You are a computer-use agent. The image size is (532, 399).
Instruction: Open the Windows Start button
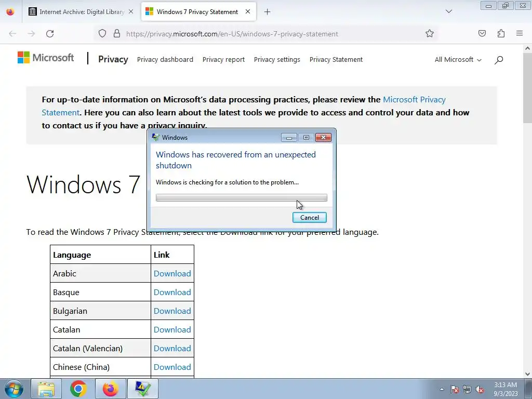pyautogui.click(x=14, y=389)
